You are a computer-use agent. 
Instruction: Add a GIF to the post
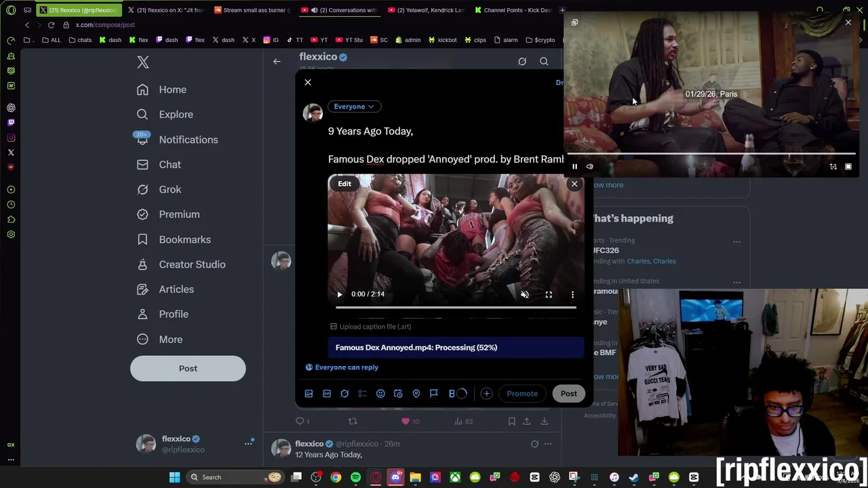click(327, 394)
